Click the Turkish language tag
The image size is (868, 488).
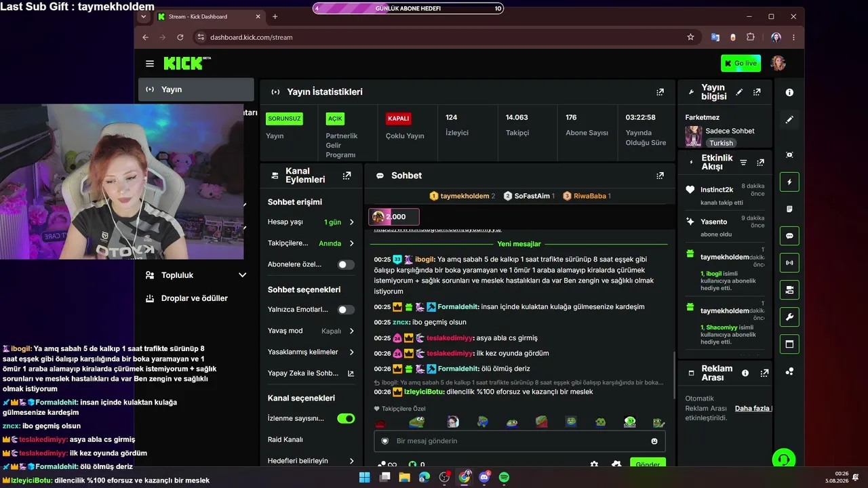pos(722,143)
